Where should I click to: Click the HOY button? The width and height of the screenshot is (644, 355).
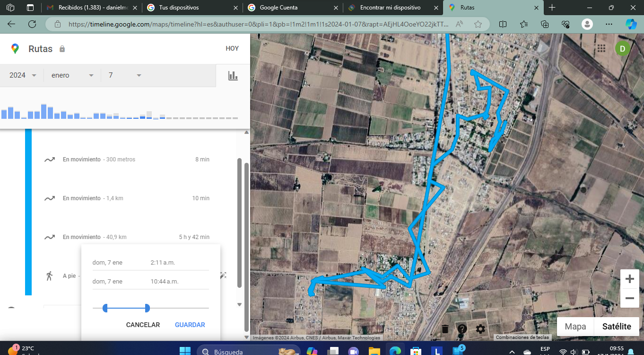tap(232, 48)
